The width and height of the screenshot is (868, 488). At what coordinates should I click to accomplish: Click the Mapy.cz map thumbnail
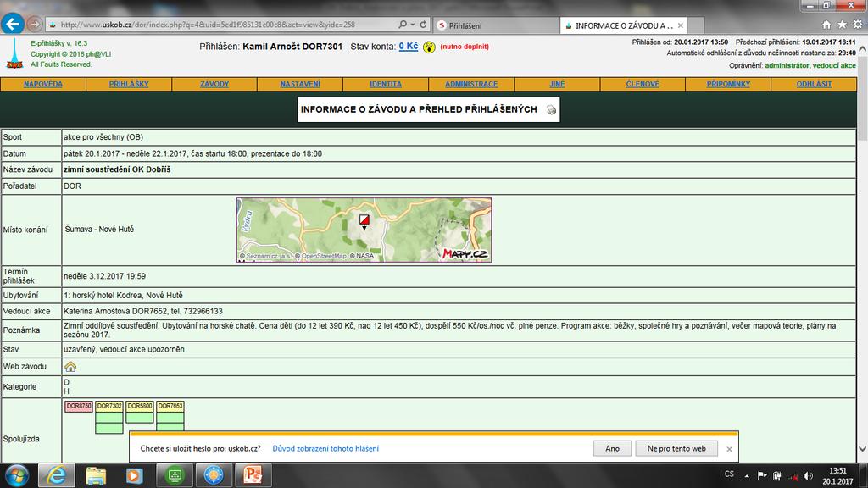364,230
